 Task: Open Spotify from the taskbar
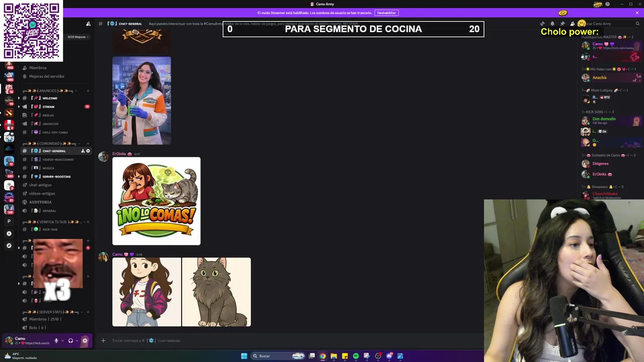[356, 356]
